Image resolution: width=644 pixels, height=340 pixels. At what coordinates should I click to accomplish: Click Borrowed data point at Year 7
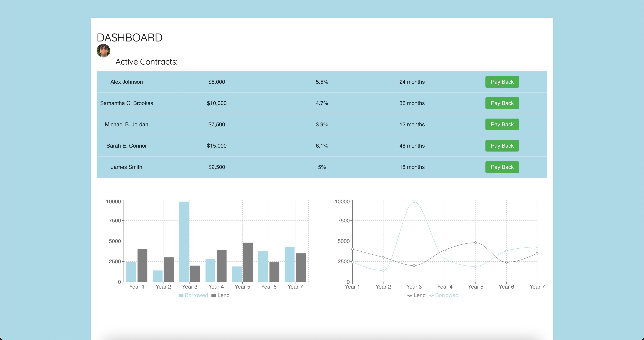pos(537,247)
